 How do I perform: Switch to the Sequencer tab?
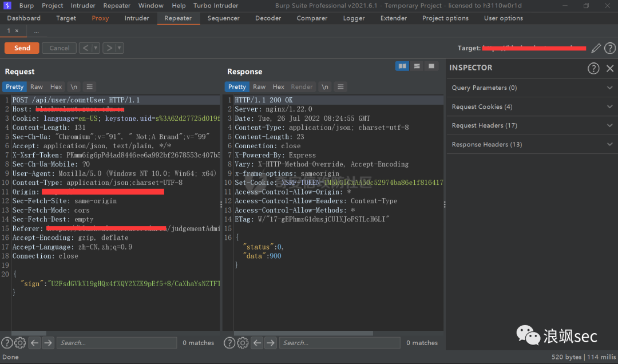[224, 18]
